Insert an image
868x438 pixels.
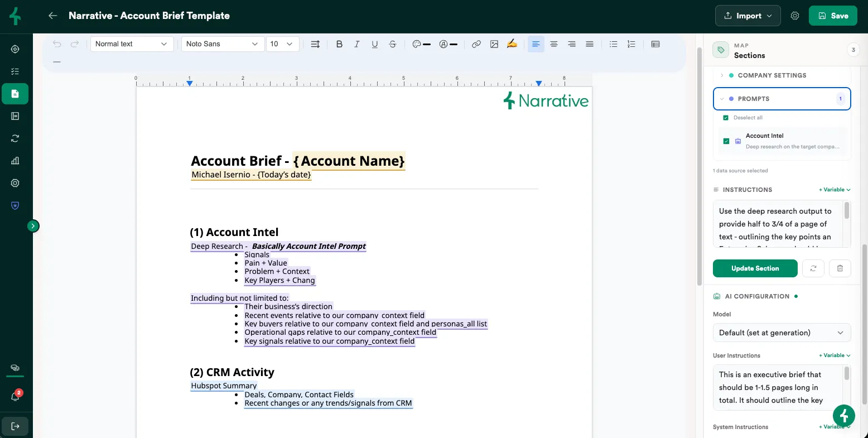coord(494,44)
